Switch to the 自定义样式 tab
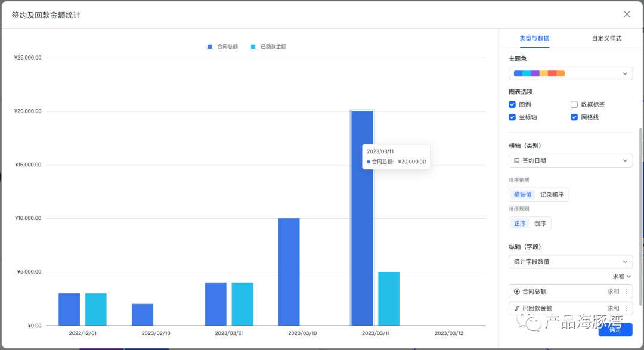 pos(606,38)
